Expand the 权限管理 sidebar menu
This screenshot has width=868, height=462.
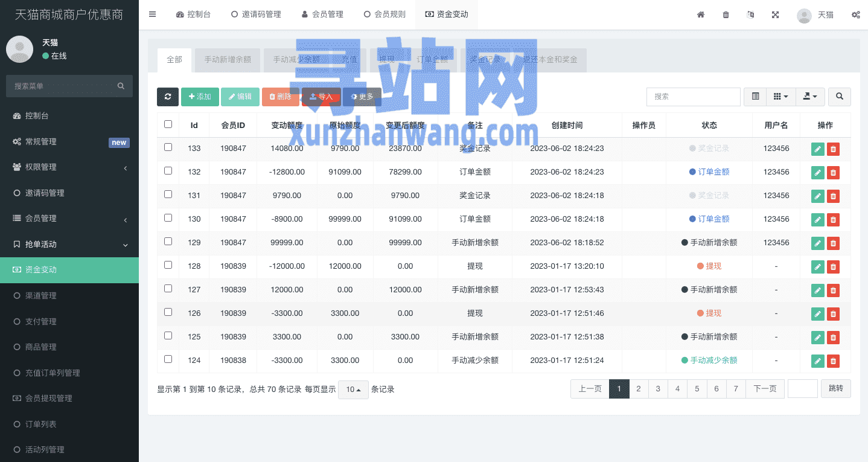tap(69, 167)
